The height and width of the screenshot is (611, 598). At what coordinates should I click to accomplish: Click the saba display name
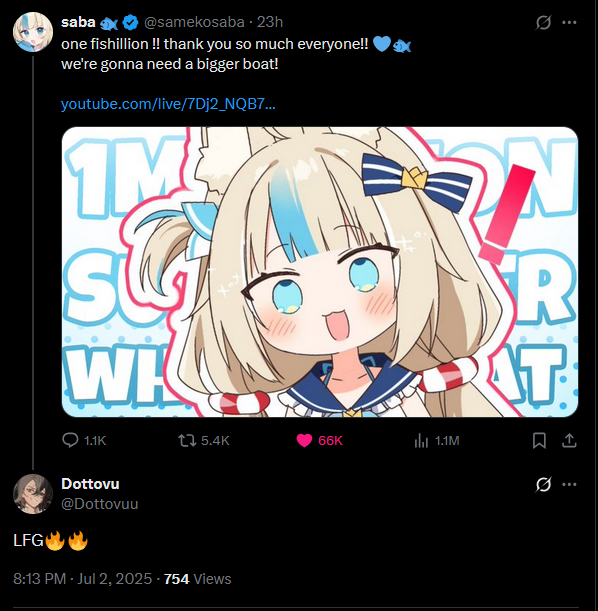78,22
